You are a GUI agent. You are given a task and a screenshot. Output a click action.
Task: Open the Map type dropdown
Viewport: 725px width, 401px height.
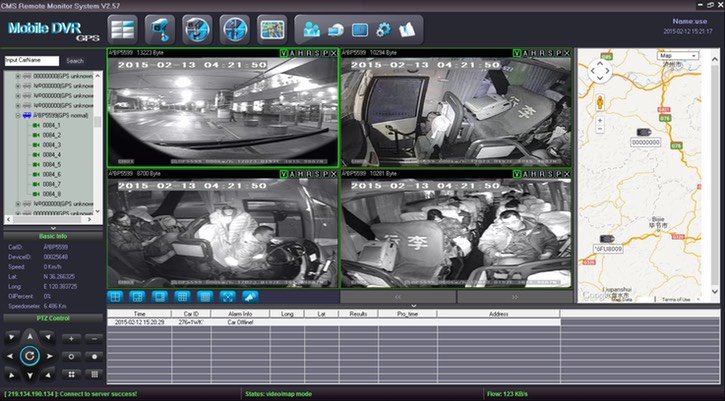coord(678,56)
